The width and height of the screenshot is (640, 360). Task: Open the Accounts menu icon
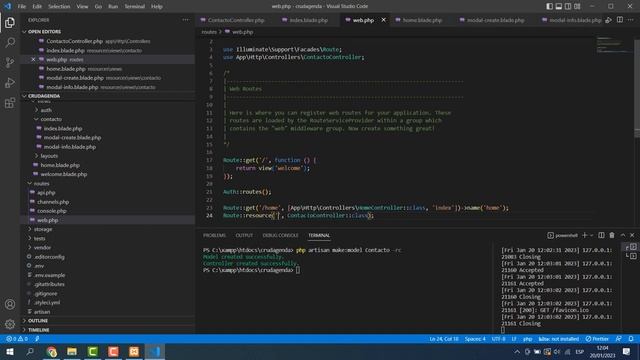pyautogui.click(x=10, y=304)
